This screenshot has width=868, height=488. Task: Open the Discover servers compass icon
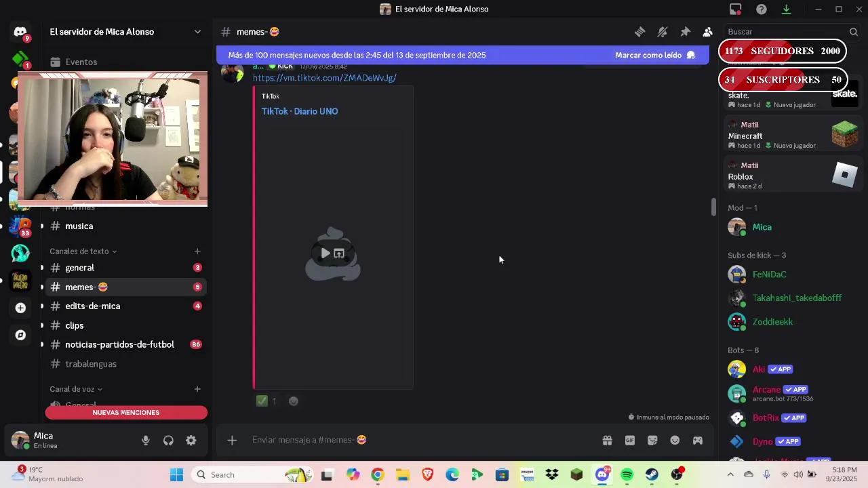tap(20, 335)
